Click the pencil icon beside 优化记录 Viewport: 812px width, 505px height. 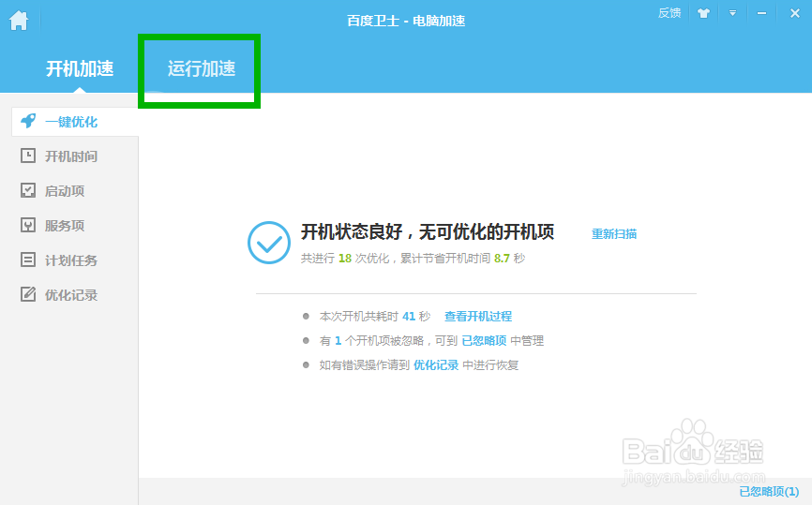coord(28,294)
